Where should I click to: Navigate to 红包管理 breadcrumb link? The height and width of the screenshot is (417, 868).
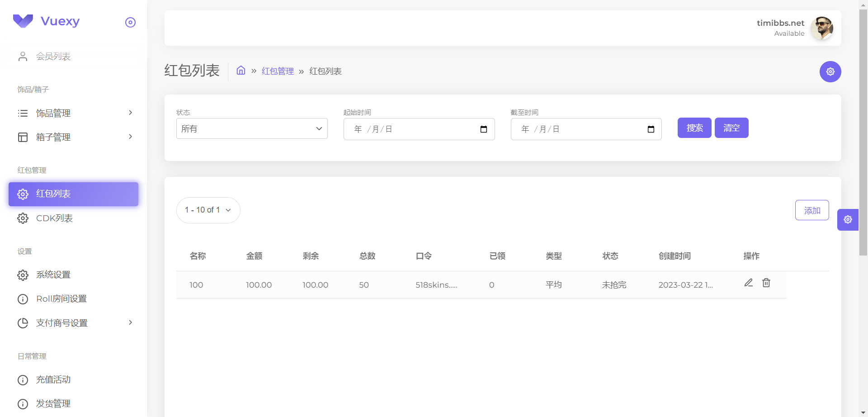[278, 71]
